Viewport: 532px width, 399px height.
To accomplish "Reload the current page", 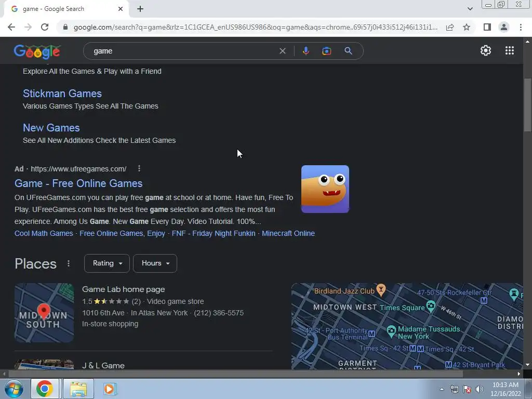I will (45, 27).
